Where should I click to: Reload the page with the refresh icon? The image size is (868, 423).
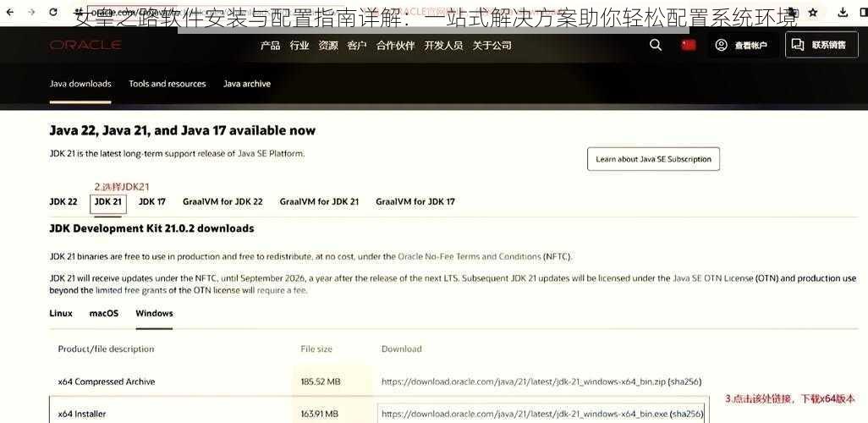coord(53,12)
